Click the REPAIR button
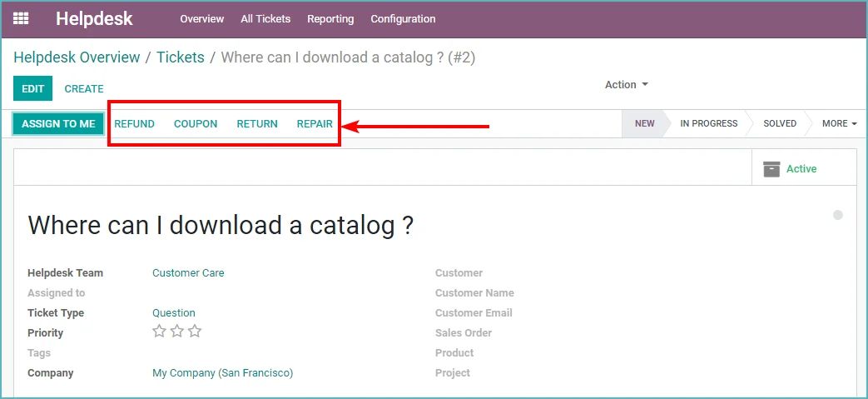The image size is (868, 399). tap(315, 123)
